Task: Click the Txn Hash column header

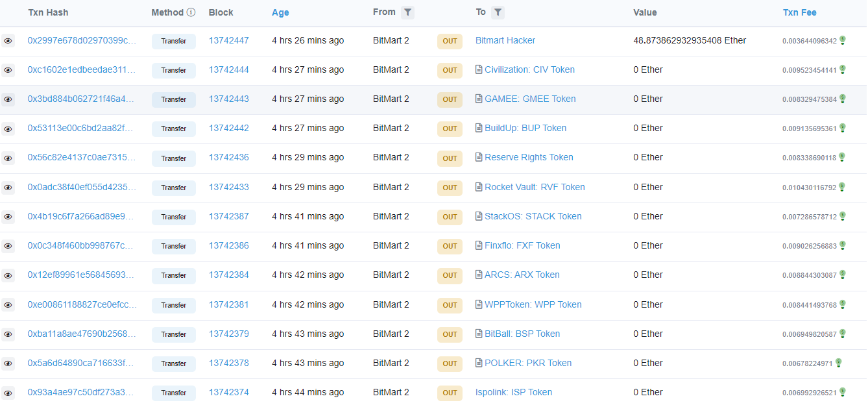Action: [x=48, y=12]
